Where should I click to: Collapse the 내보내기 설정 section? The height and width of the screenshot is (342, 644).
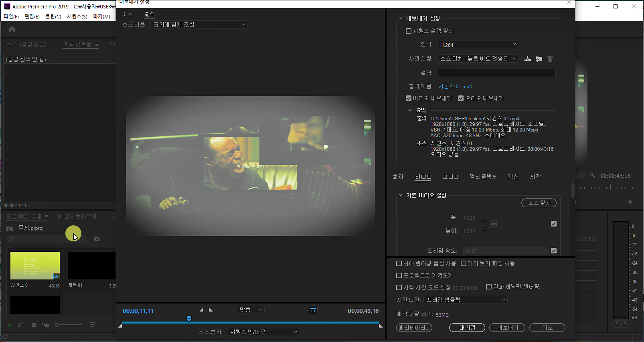pyautogui.click(x=400, y=18)
